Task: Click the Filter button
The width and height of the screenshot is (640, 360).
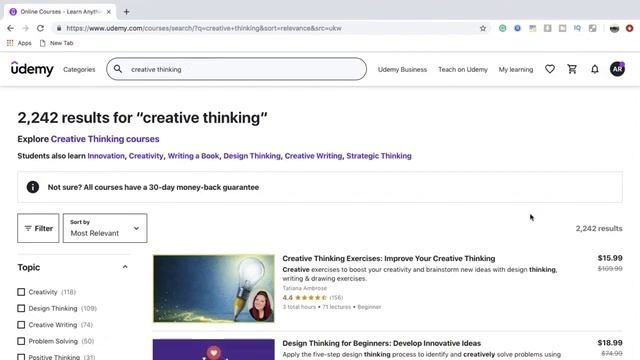Action: point(38,228)
